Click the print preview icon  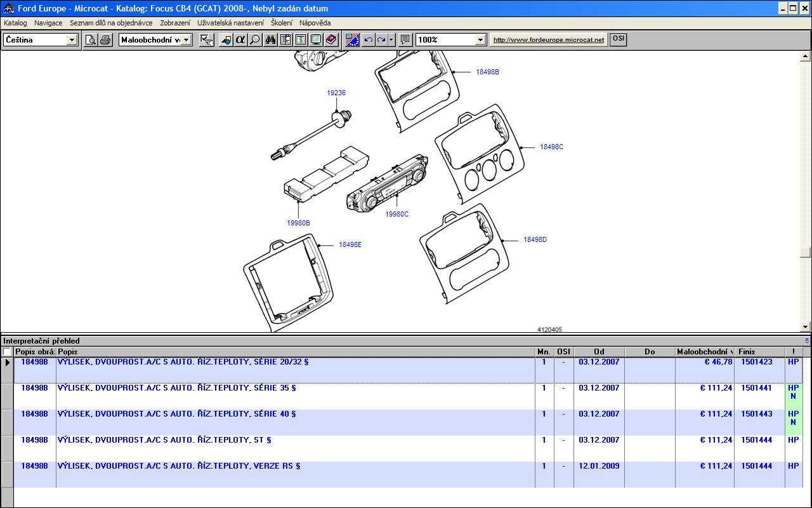[x=91, y=40]
